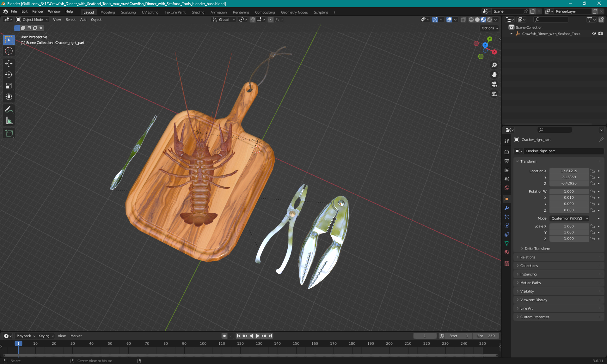Screen dimensions: 607x364
Task: Click the Rotation W value input field
Action: 568,191
